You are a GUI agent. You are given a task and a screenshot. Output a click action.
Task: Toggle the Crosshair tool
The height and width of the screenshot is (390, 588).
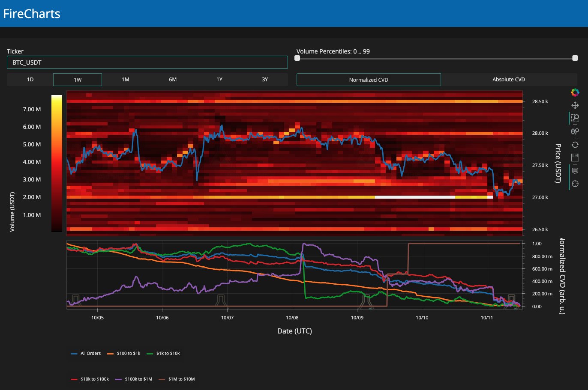[x=575, y=184]
